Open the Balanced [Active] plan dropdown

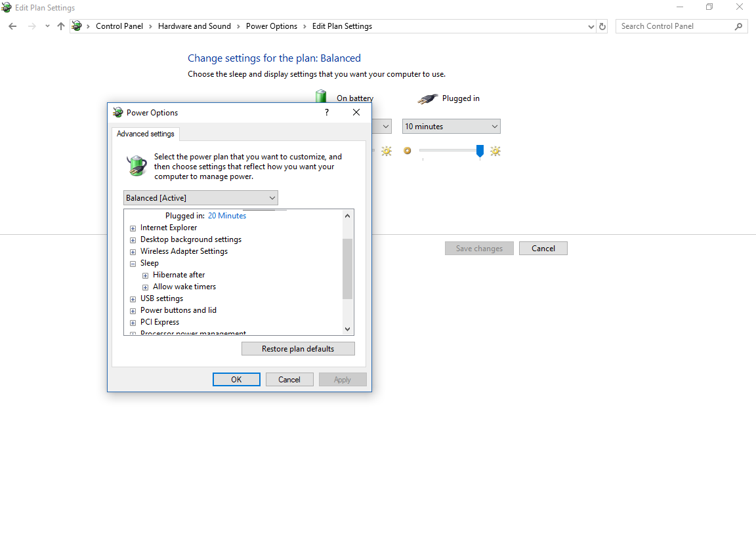pyautogui.click(x=201, y=198)
